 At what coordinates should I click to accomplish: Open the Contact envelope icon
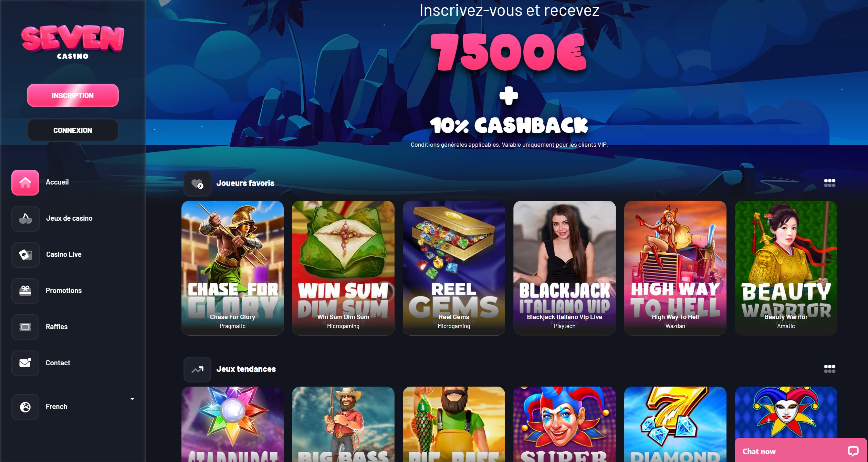25,363
